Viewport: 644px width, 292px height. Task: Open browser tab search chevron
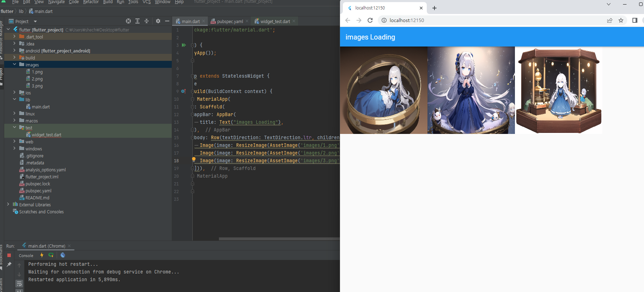pyautogui.click(x=609, y=4)
